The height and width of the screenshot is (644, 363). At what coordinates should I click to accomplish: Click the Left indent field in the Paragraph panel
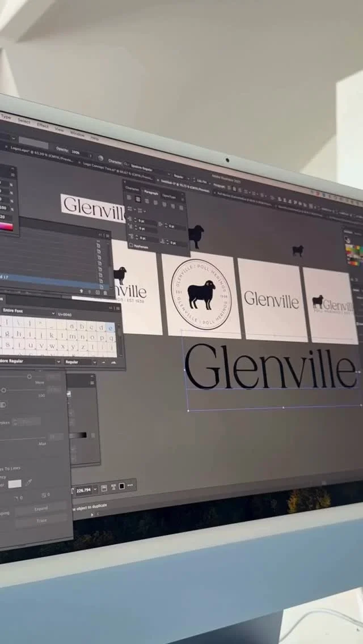(x=146, y=221)
